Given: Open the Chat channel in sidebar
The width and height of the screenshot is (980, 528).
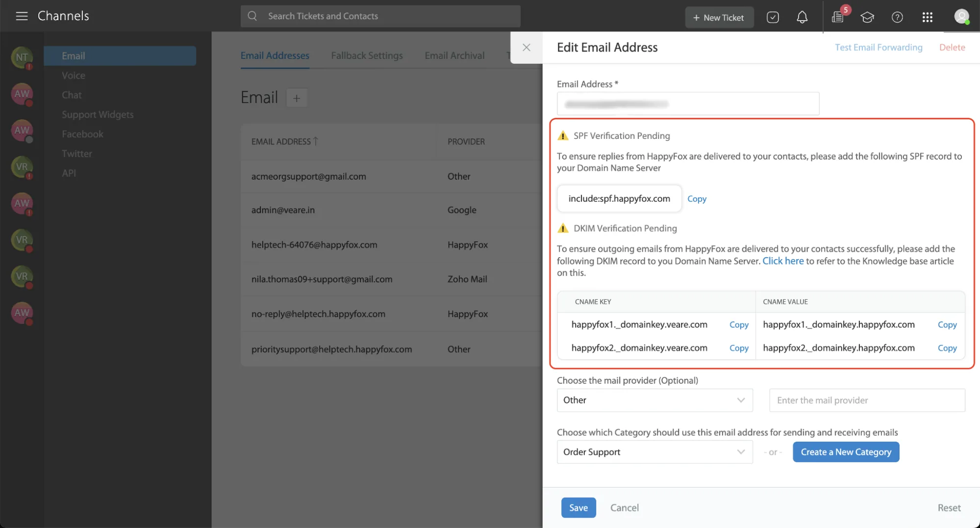Looking at the screenshot, I should (72, 95).
